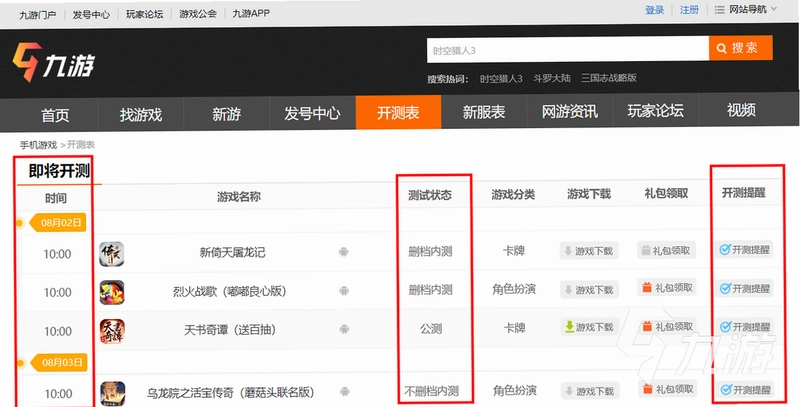This screenshot has width=800, height=407.
Task: Click 游戏名称 column header
Action: (x=239, y=197)
